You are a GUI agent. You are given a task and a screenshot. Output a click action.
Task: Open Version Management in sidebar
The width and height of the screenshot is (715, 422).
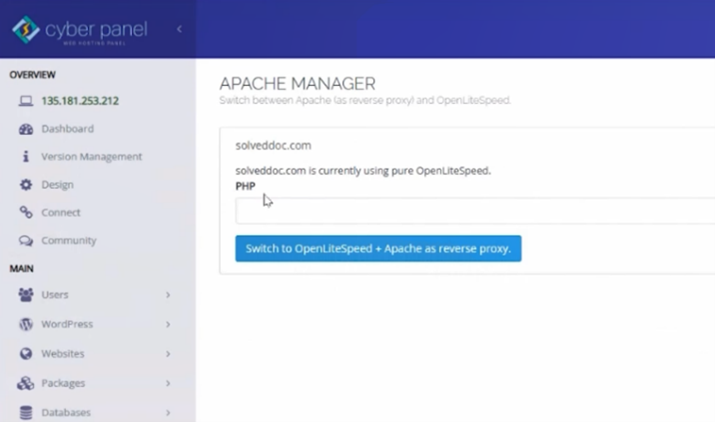92,157
